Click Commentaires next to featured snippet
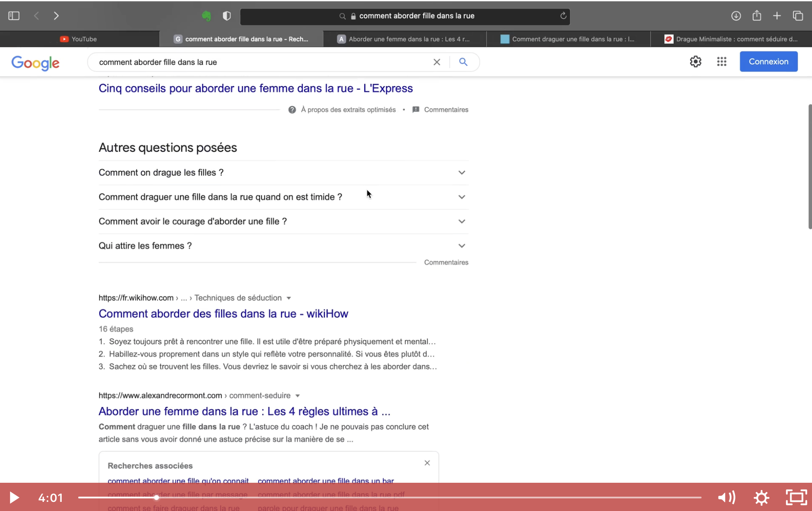This screenshot has width=812, height=511. click(446, 109)
